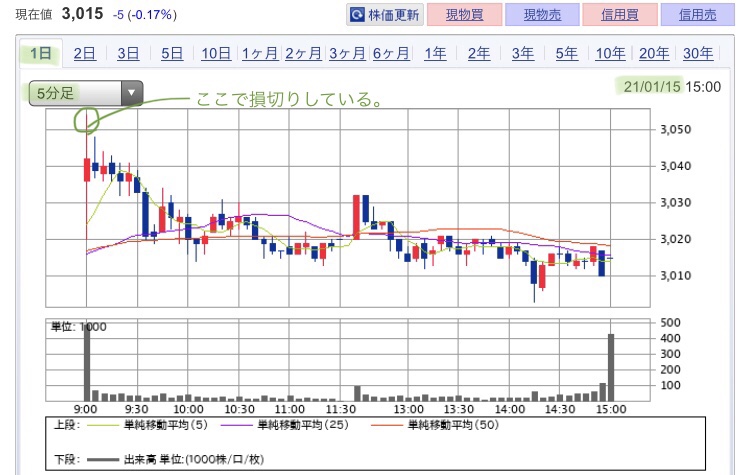Switch chart to 5日 period
This screenshot has height=475, width=749.
[x=172, y=54]
